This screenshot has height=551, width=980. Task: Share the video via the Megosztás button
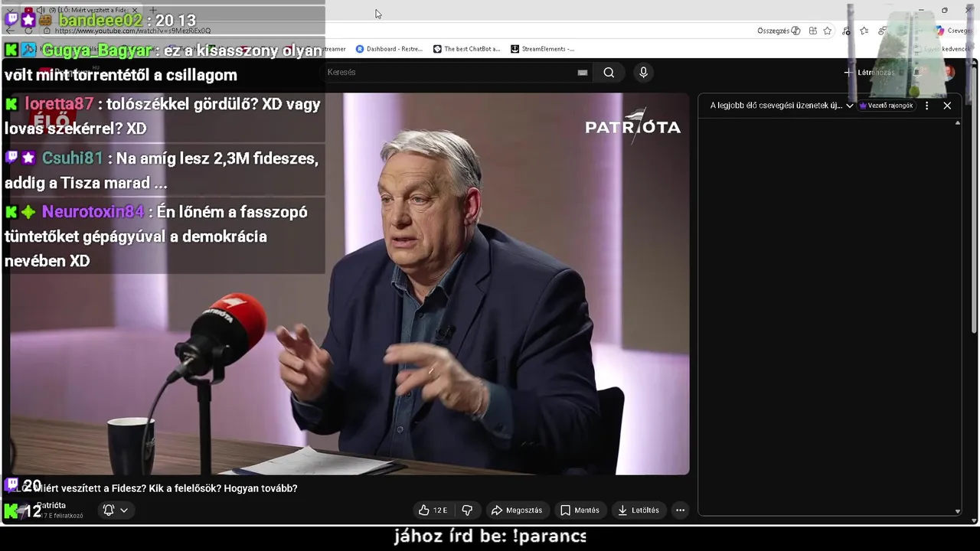point(517,510)
